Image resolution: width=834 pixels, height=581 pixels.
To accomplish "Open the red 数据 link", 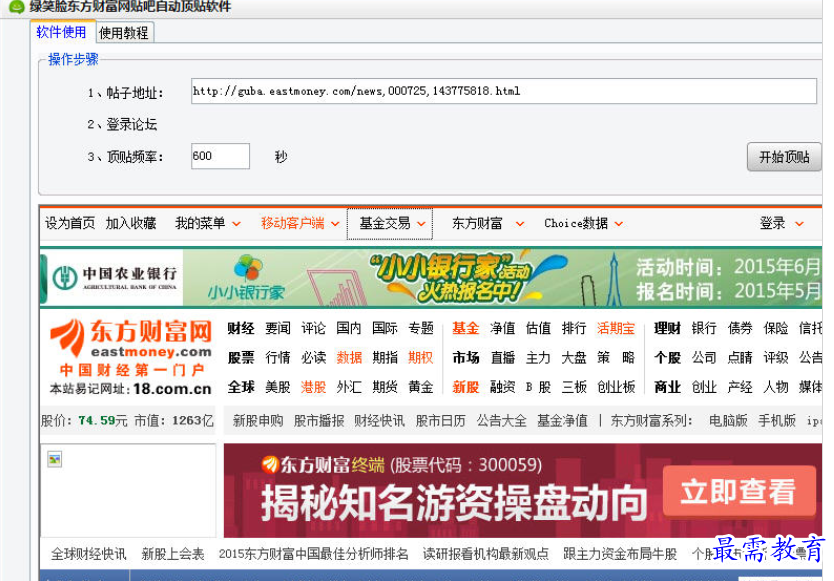I will point(349,358).
